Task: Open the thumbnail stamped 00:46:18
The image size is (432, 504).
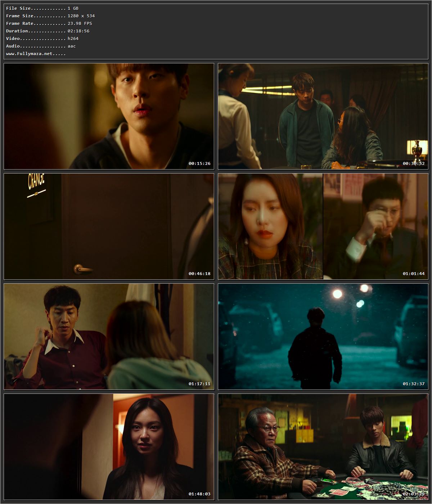Action: (109, 226)
